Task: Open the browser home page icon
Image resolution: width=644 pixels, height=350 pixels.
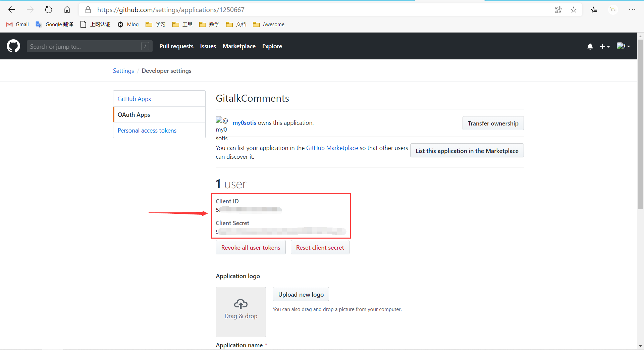Action: point(67,10)
